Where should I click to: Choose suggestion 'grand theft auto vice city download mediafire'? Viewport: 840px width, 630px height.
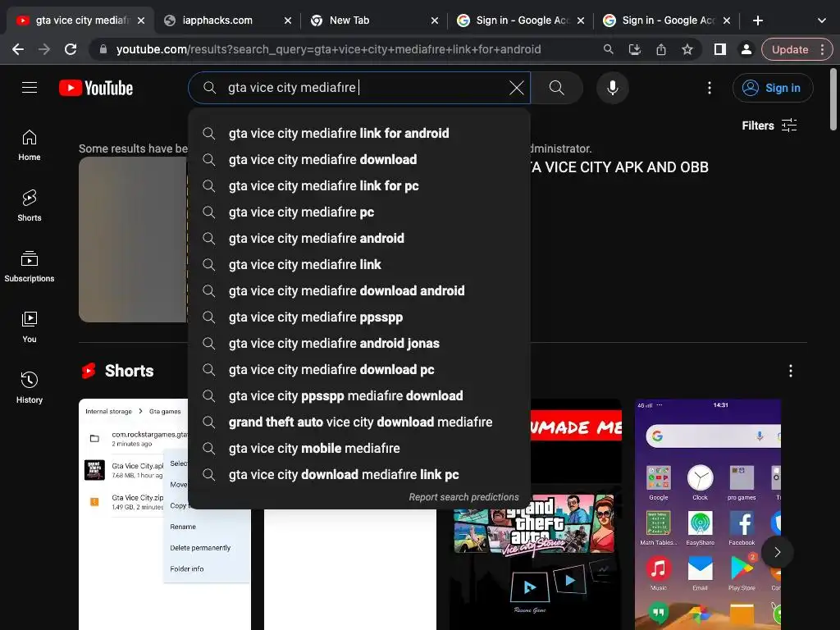359,422
